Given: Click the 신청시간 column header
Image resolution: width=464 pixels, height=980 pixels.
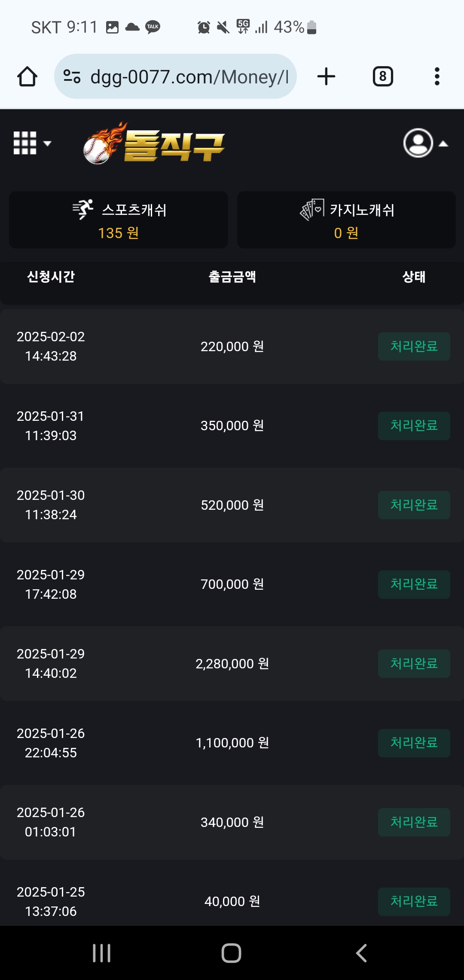Looking at the screenshot, I should click(51, 277).
